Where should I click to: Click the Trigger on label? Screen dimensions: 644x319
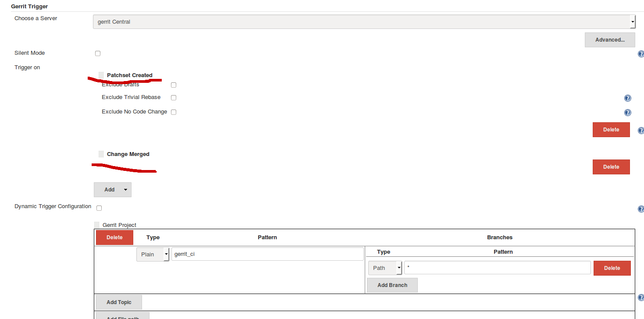(x=27, y=67)
